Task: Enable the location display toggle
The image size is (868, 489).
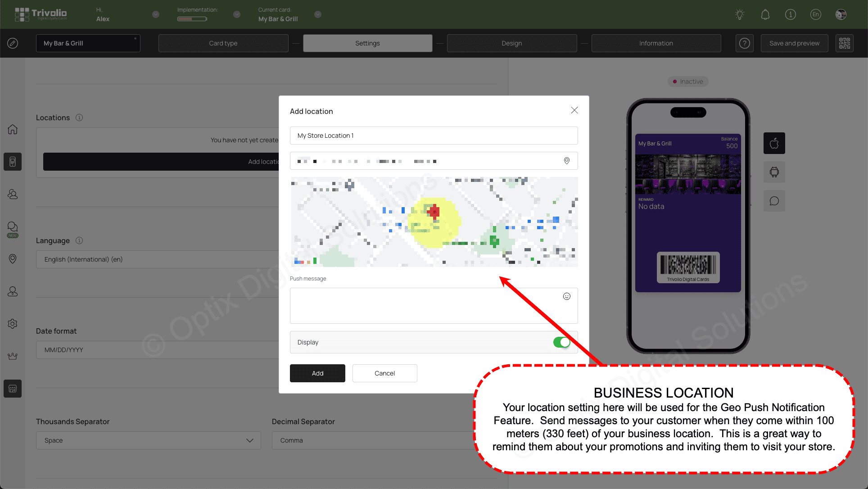Action: pos(561,342)
